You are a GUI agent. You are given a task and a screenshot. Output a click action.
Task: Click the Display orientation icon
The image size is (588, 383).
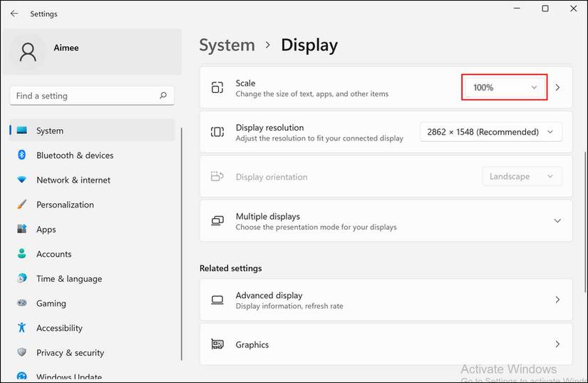point(217,176)
